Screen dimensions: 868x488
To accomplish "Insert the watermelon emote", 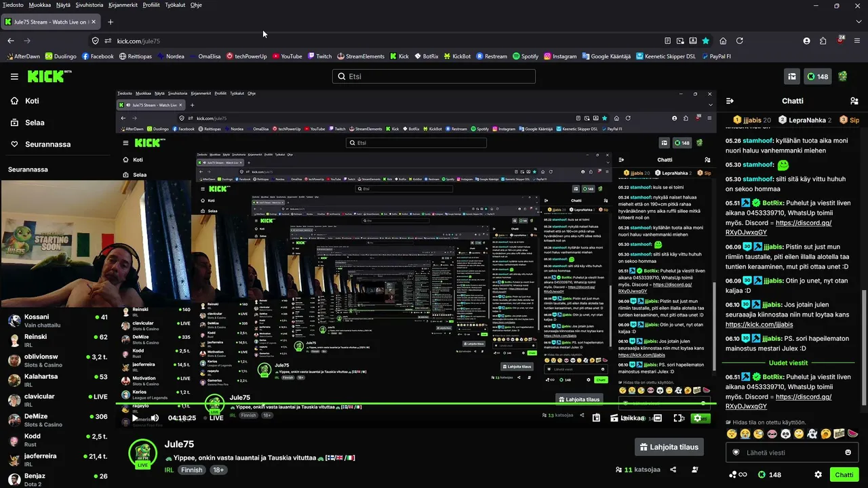I will [x=853, y=434].
